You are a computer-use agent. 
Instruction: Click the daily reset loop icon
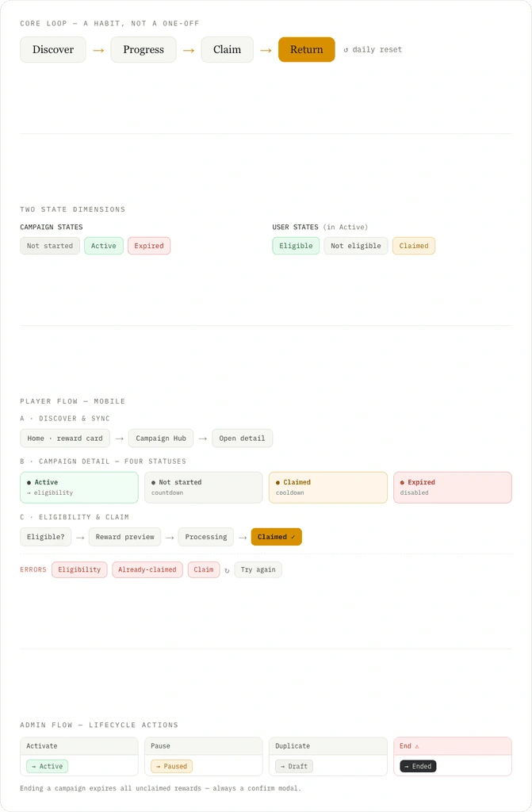coord(346,50)
